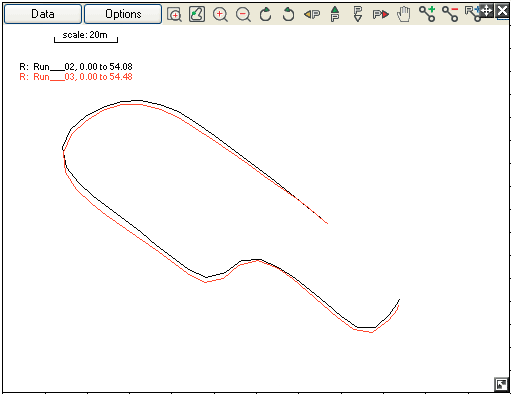
Task: Select the Run 03 red legend entry
Action: tap(76, 77)
